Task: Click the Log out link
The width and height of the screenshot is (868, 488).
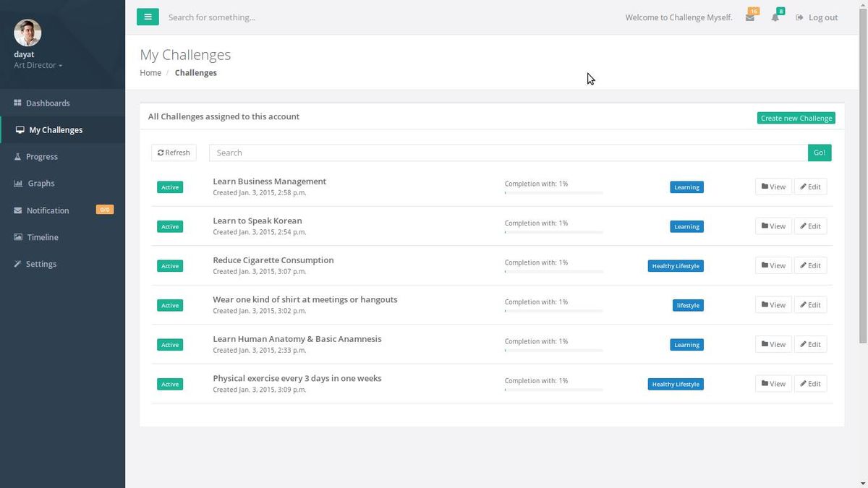Action: [x=817, y=17]
